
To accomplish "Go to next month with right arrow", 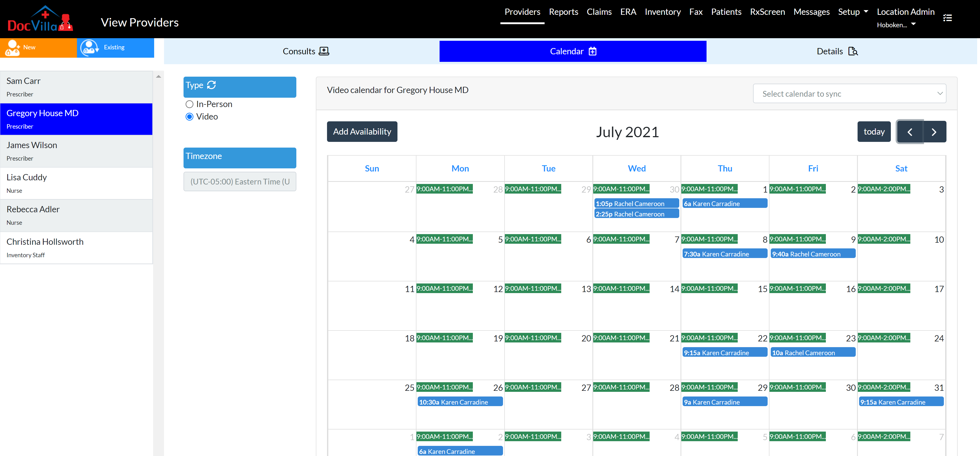I will click(933, 132).
